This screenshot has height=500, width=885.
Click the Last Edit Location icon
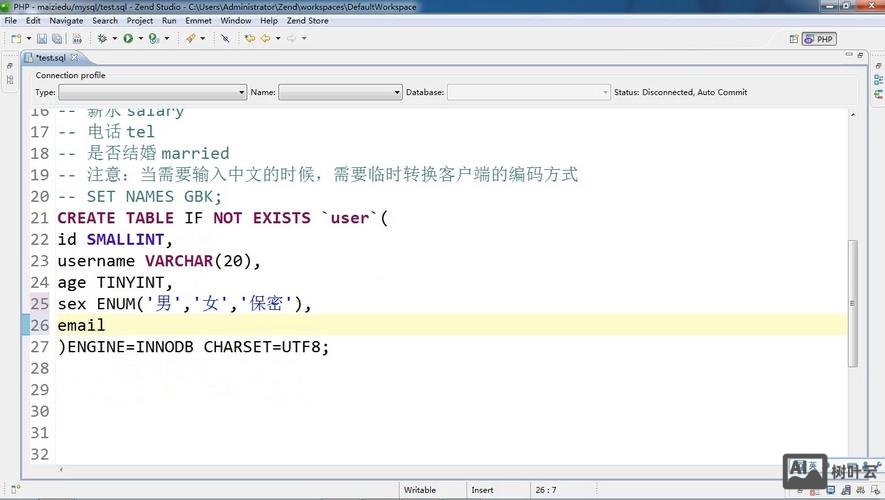(x=249, y=39)
